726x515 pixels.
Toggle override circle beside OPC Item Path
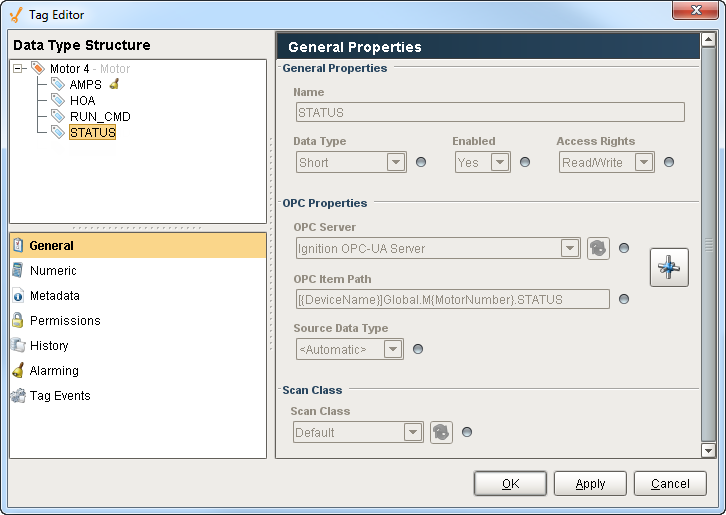click(624, 299)
